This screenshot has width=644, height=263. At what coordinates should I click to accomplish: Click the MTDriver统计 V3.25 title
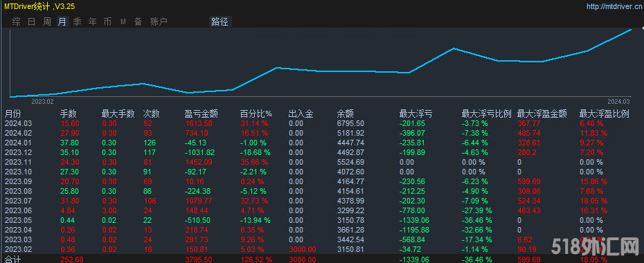coord(40,6)
